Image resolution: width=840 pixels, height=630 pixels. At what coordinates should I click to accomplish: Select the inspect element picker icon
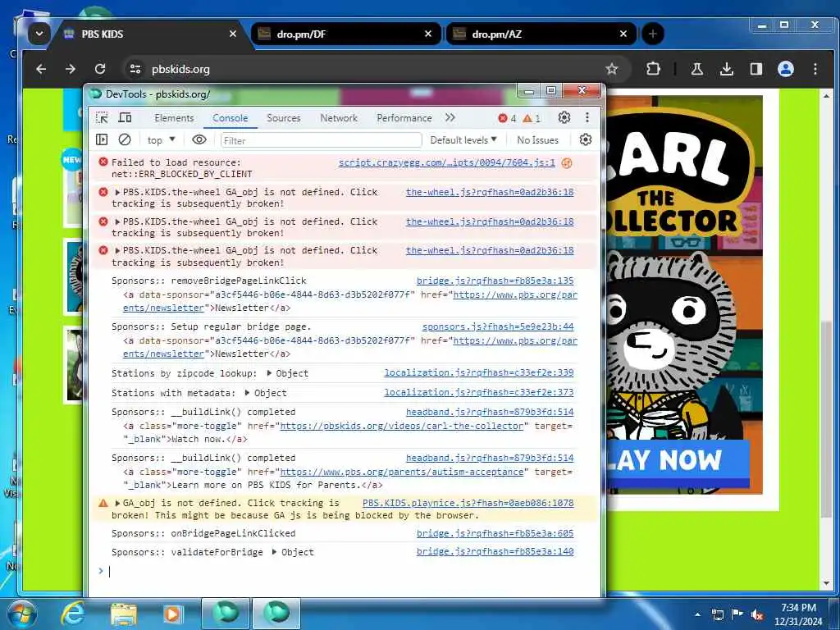(102, 118)
